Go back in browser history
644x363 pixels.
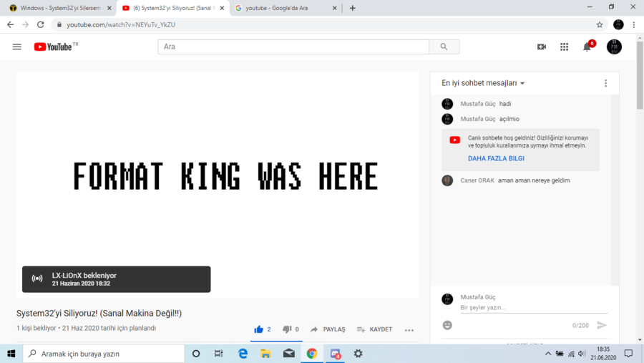pyautogui.click(x=10, y=24)
